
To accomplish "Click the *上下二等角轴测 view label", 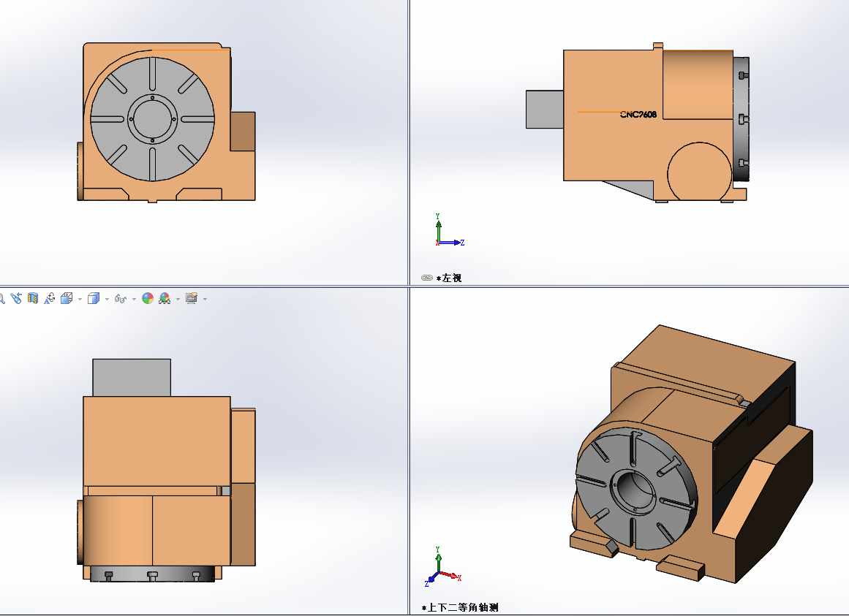I will [460, 607].
